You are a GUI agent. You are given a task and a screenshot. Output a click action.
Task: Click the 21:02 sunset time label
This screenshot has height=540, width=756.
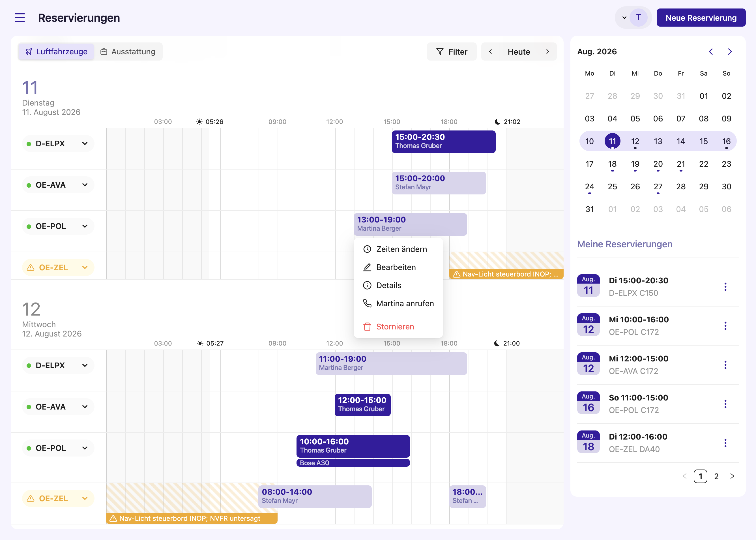[512, 122]
